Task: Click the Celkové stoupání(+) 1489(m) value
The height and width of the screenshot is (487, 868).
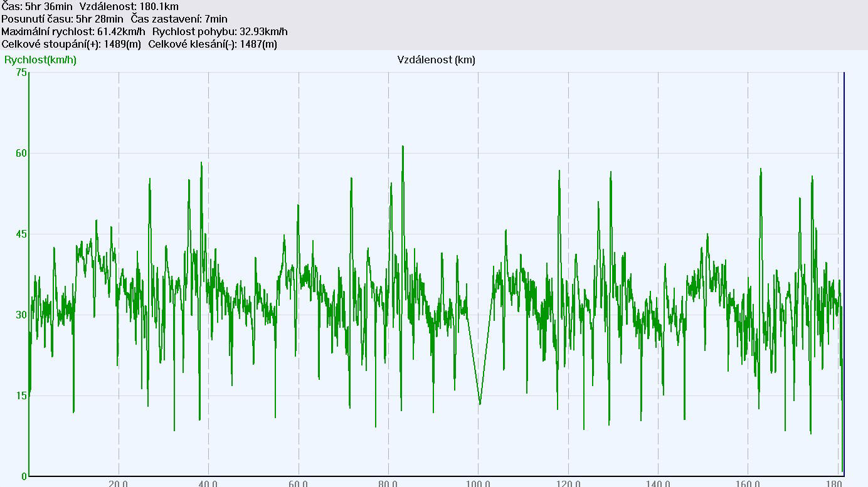Action: [71, 44]
